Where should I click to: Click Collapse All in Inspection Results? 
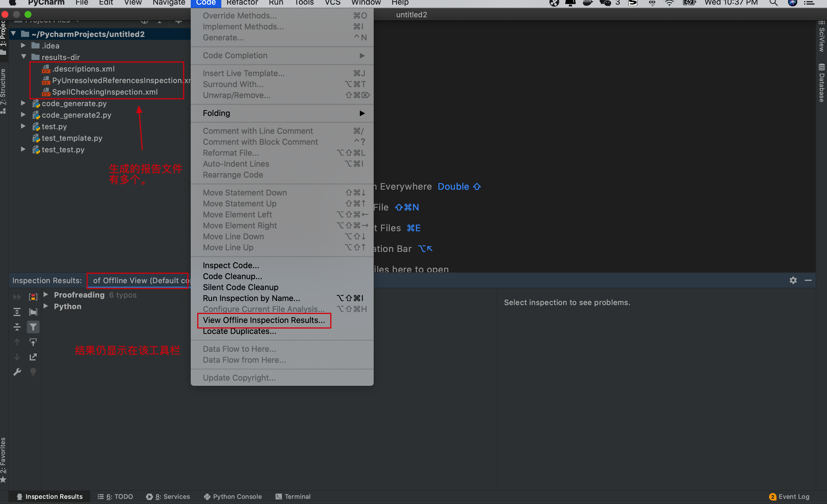pyautogui.click(x=17, y=327)
